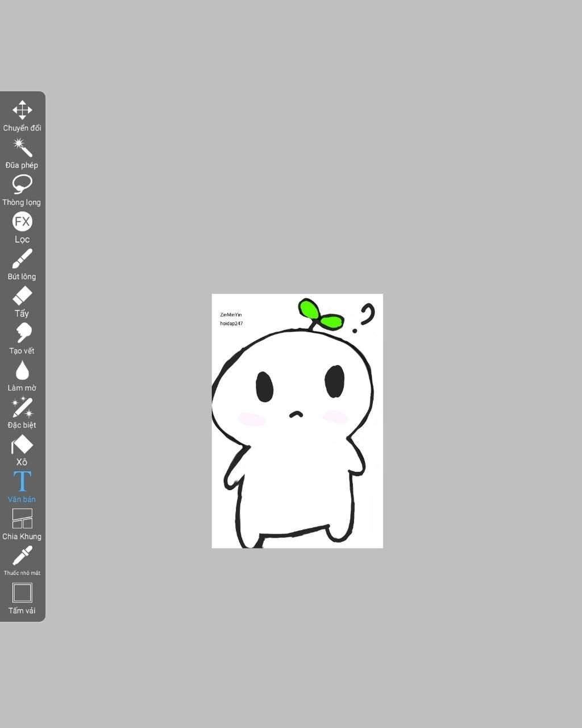Select the Xô bucket fill tool
582x728 pixels.
click(22, 450)
